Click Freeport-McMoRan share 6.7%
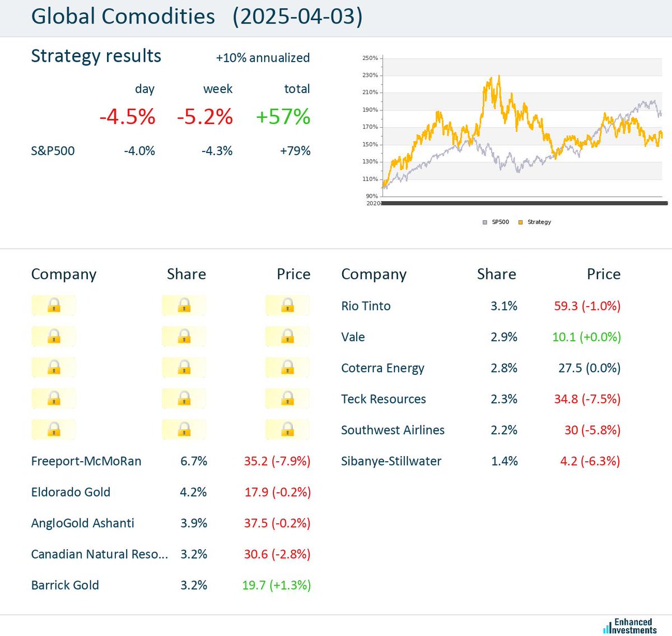This screenshot has height=636, width=672. coord(193,461)
